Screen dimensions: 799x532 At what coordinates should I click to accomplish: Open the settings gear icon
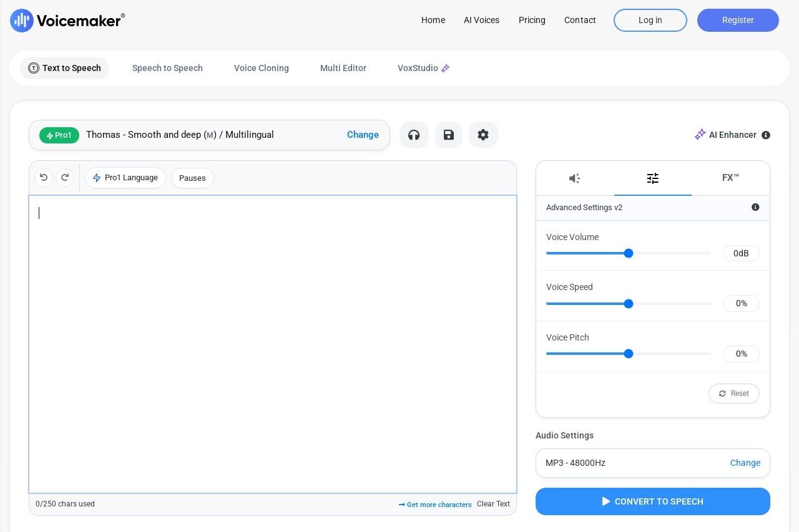483,135
